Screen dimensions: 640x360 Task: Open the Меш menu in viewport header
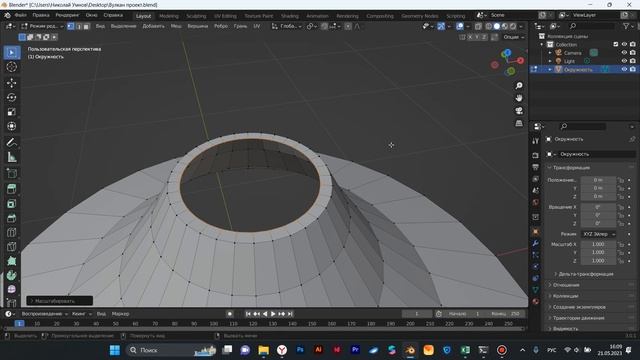click(x=176, y=26)
